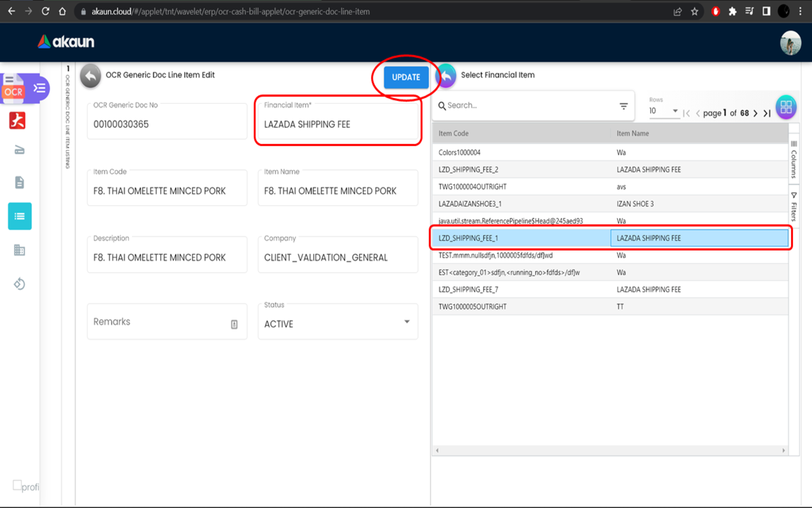Select the highlighted list icon in sidebar
Viewport: 812px width, 508px height.
click(20, 216)
